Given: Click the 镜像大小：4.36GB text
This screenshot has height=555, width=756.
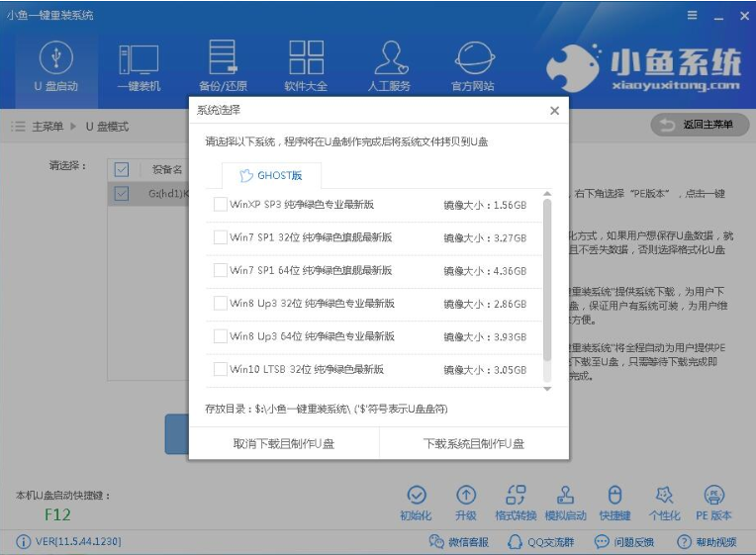Looking at the screenshot, I should click(485, 271).
